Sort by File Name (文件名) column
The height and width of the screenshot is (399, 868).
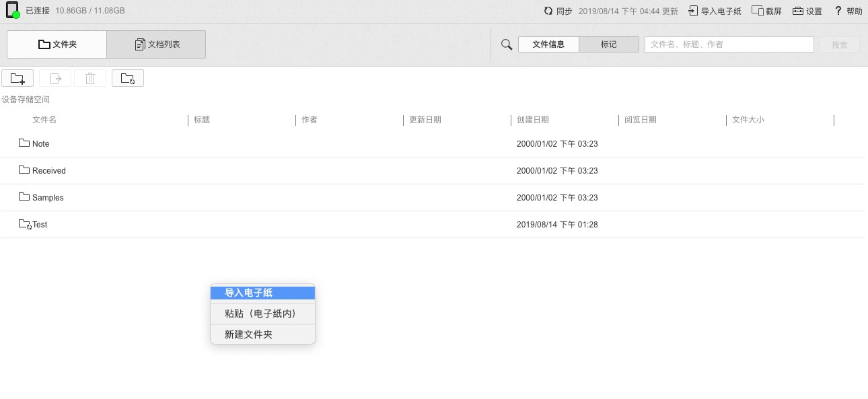click(x=44, y=120)
